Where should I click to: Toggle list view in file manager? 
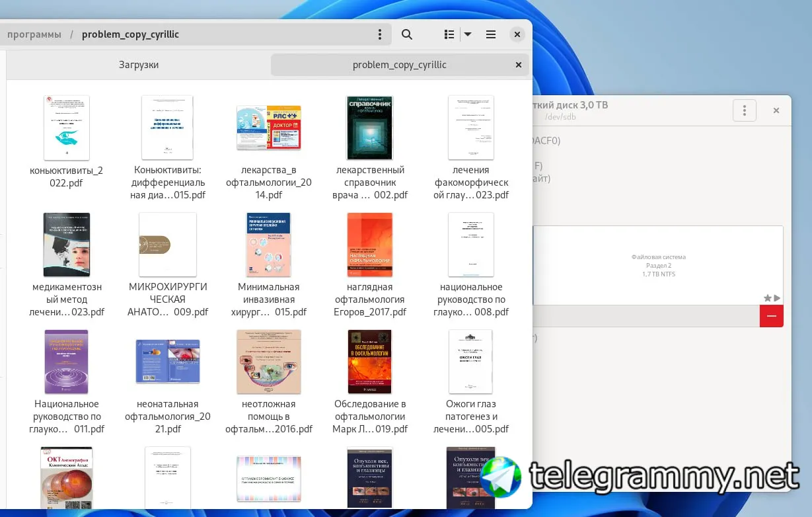click(449, 34)
